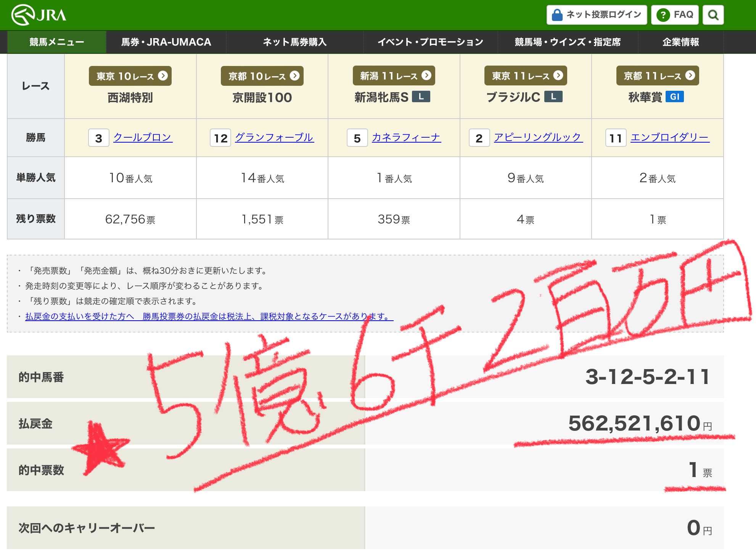Click horse link エンブロイダリー
Image resolution: width=756 pixels, height=551 pixels.
[670, 137]
